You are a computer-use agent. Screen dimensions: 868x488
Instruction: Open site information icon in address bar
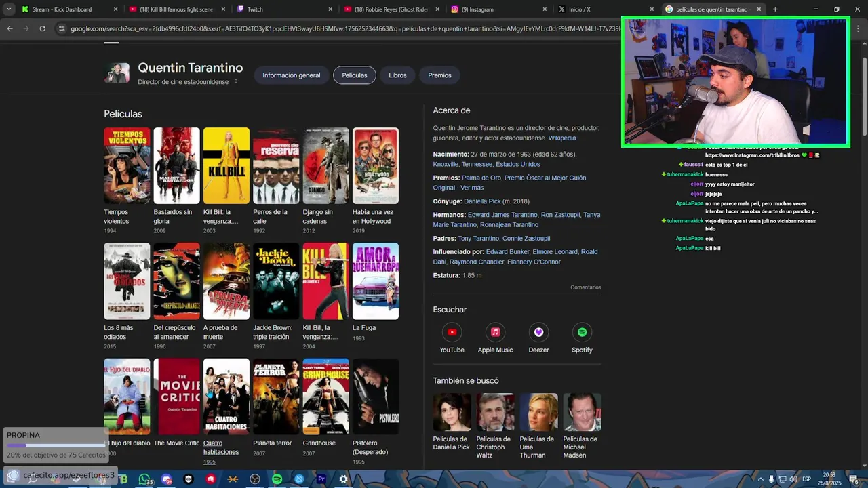[x=62, y=28]
